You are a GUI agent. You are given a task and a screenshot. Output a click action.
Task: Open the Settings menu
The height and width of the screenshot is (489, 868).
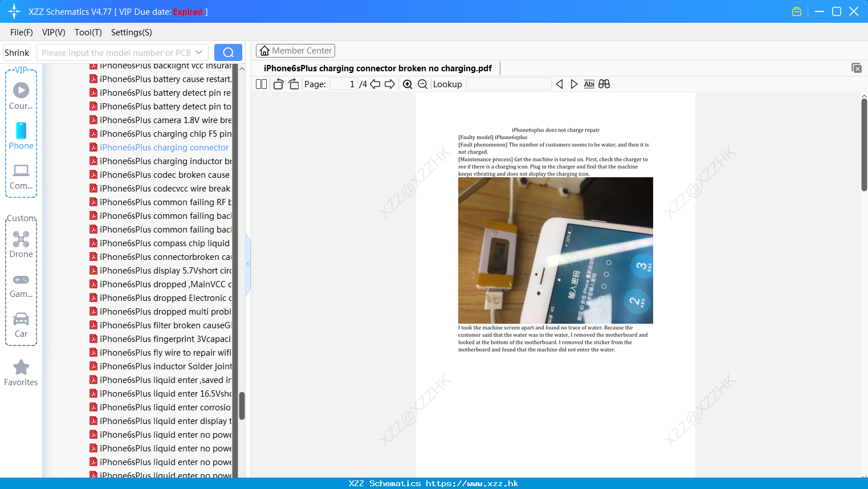(131, 32)
